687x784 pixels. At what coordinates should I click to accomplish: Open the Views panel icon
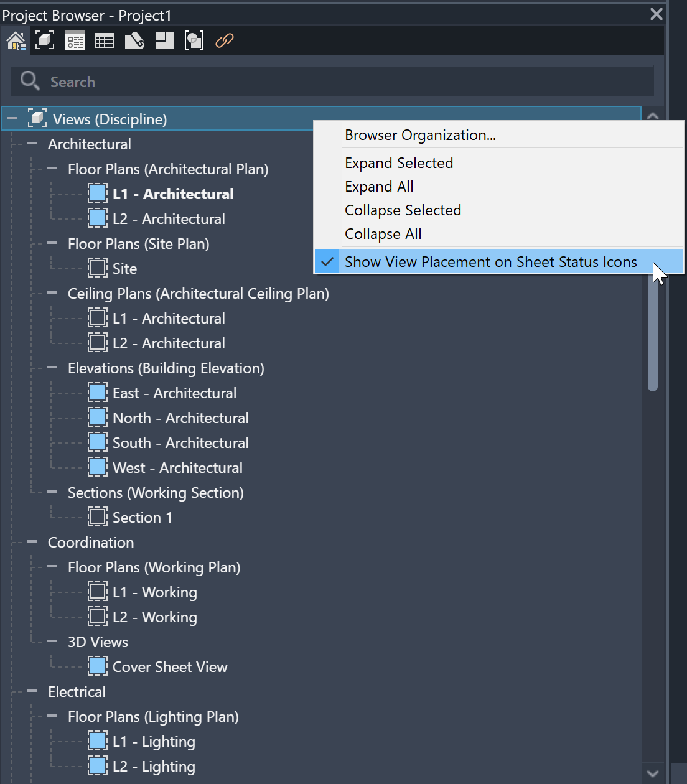pyautogui.click(x=44, y=40)
